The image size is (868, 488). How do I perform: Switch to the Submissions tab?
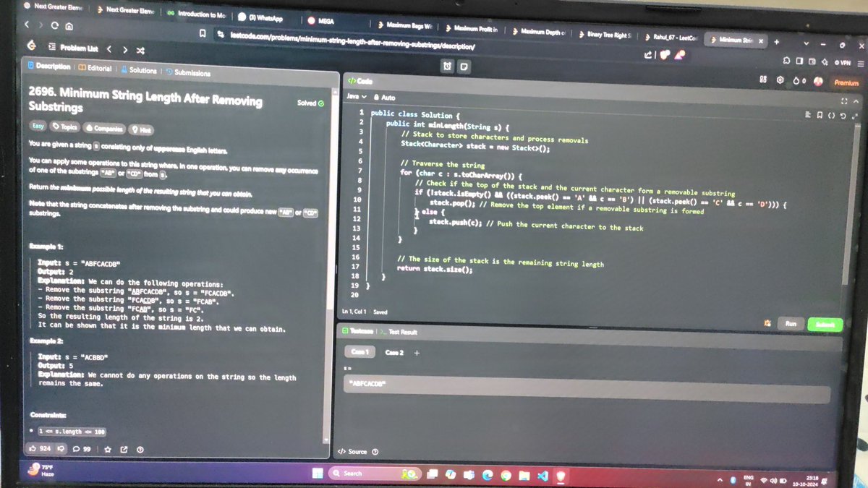pyautogui.click(x=188, y=72)
